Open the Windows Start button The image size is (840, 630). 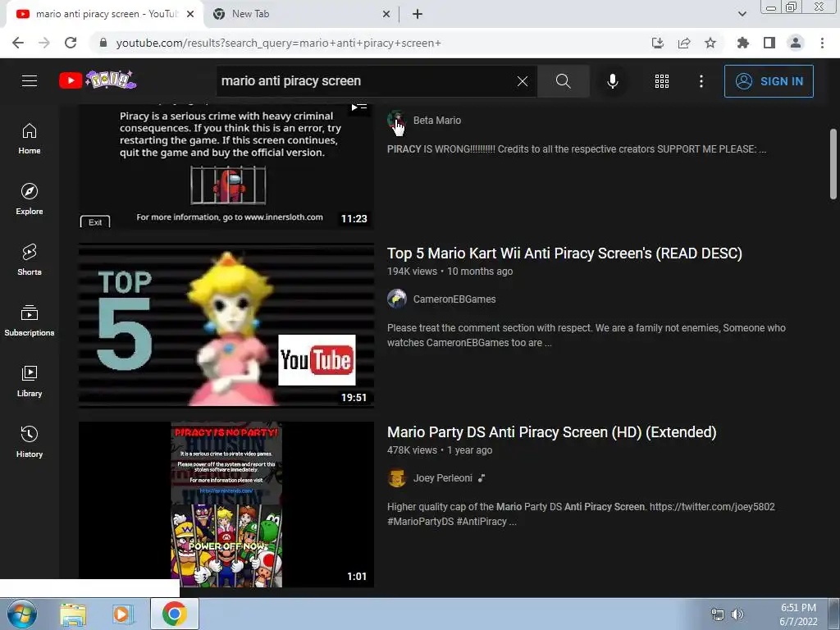pos(21,614)
